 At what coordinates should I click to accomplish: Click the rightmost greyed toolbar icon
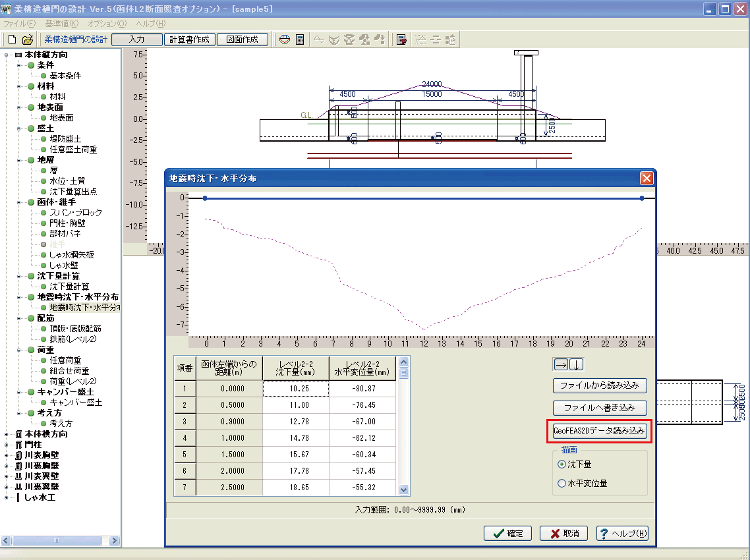pyautogui.click(x=450, y=40)
